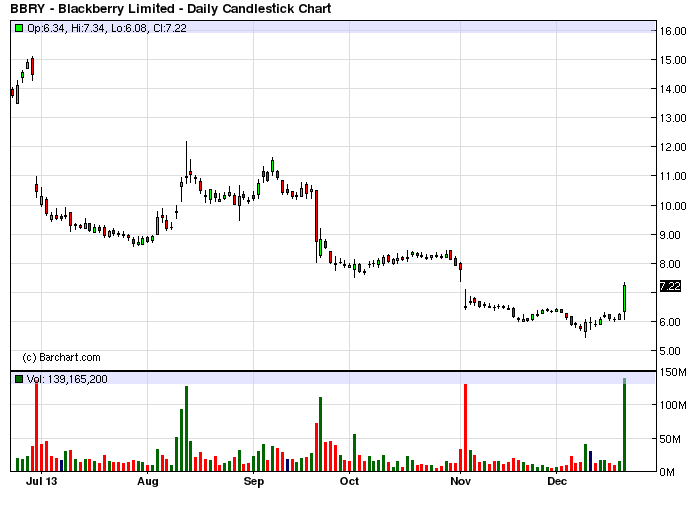Click the 'Sep' date axis label

tap(254, 482)
